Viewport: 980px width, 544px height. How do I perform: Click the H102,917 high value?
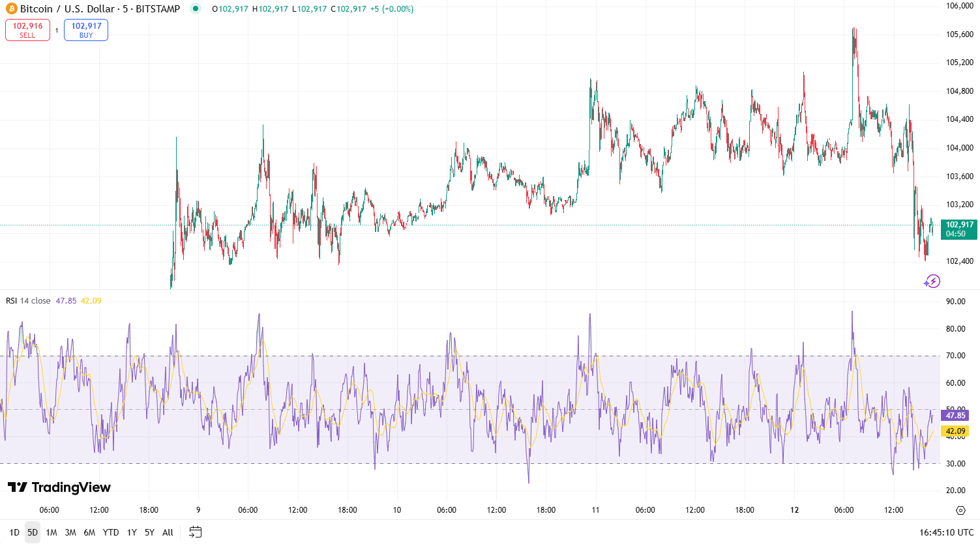click(270, 9)
